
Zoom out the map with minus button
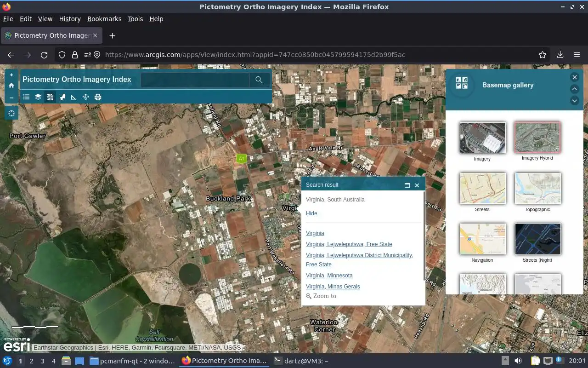click(11, 98)
